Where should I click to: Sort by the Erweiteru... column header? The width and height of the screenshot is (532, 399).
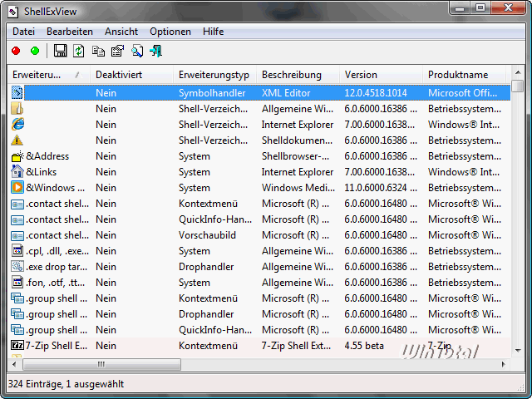(x=48, y=75)
